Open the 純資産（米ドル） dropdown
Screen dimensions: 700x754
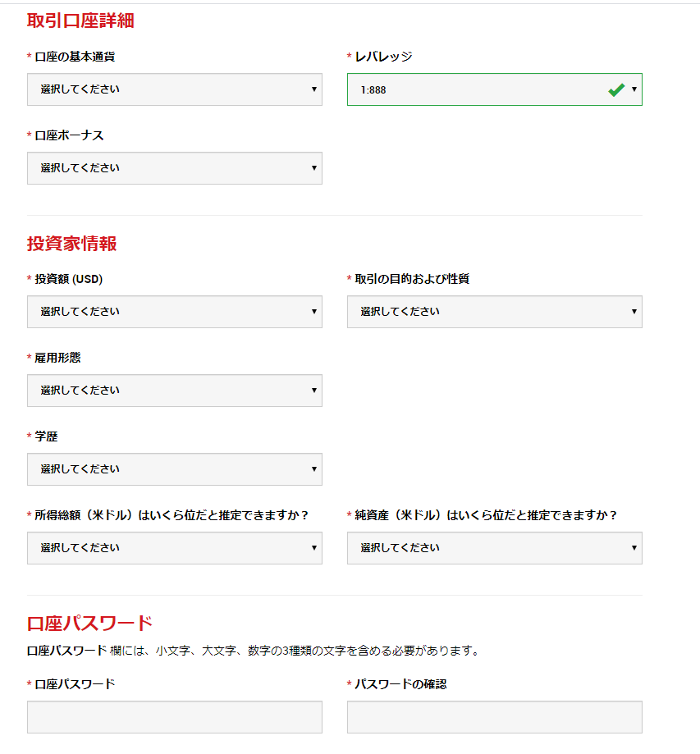(x=495, y=548)
